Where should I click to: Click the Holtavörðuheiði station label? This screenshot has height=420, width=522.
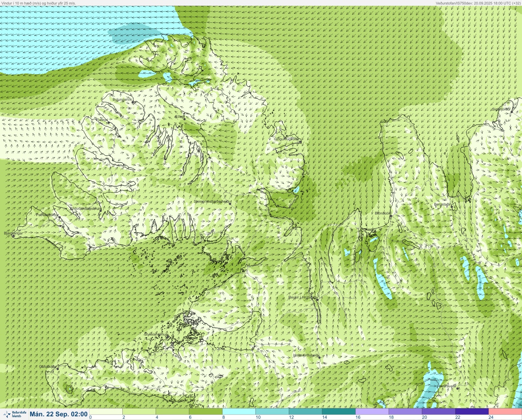coord(305,355)
